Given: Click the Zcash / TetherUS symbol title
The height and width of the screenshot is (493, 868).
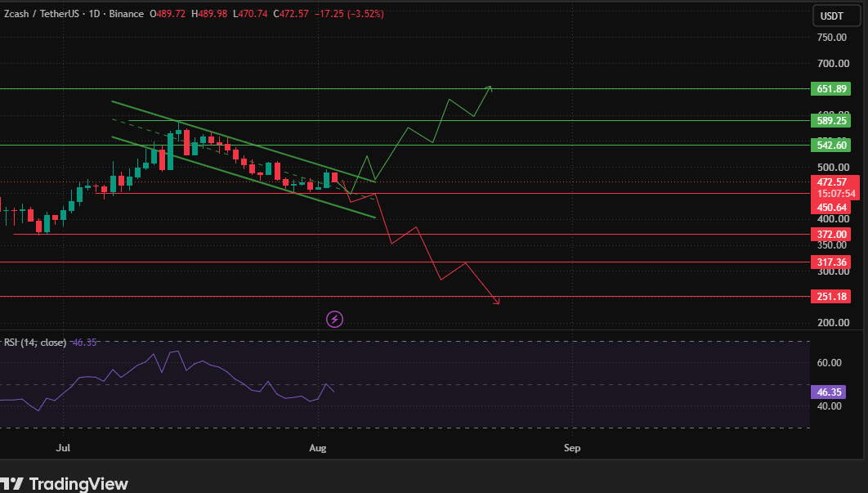Looking at the screenshot, I should click(x=42, y=14).
